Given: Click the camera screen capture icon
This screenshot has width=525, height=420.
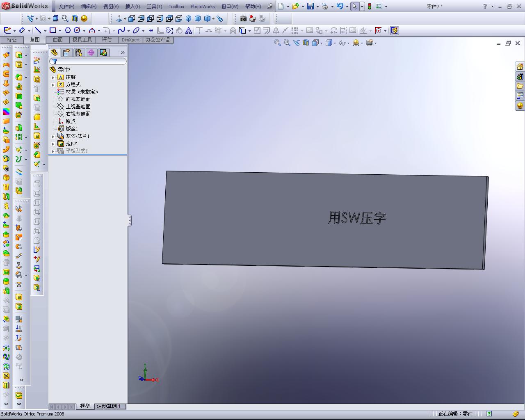Looking at the screenshot, I should pyautogui.click(x=243, y=18).
